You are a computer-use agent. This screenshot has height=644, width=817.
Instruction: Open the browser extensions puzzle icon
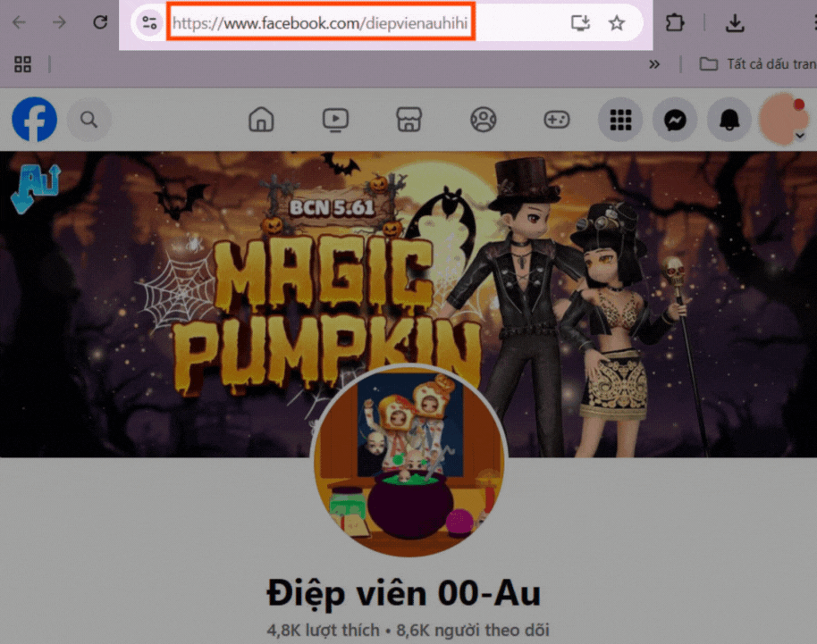click(674, 23)
